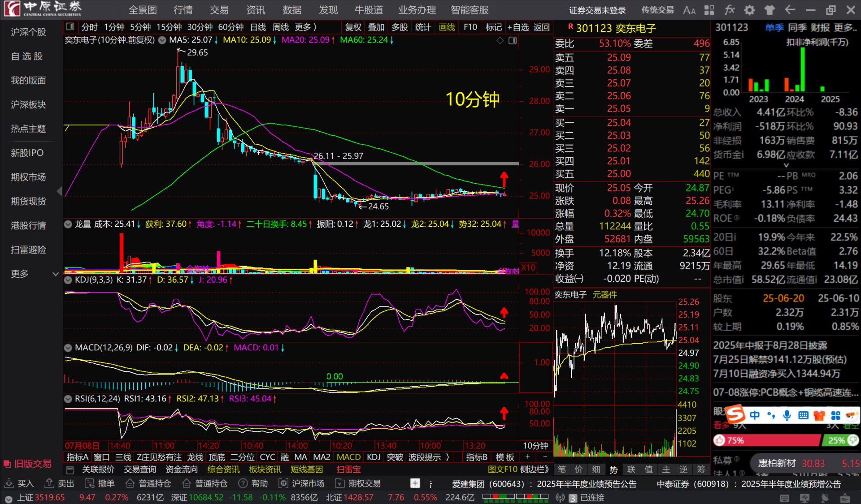Open the 帮助 help icon
The width and height of the screenshot is (861, 504).
243,483
